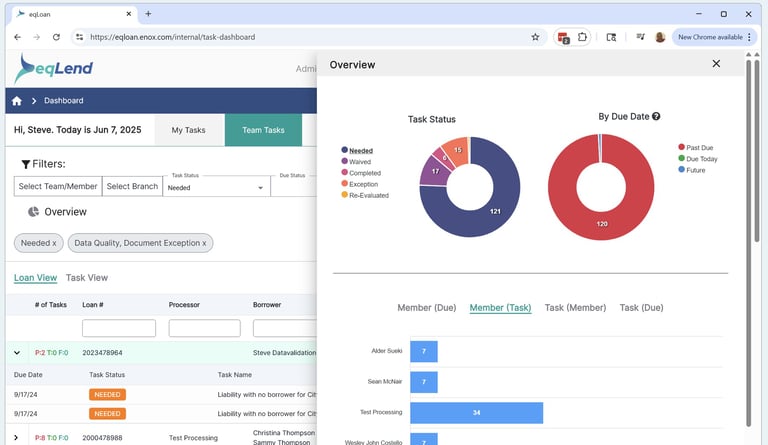
Task: Click the browser forward arrow
Action: (37, 37)
